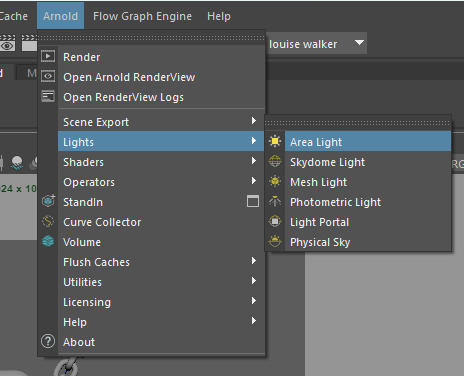Choose About from Arnold menu
This screenshot has height=376, width=464.
tap(161, 342)
